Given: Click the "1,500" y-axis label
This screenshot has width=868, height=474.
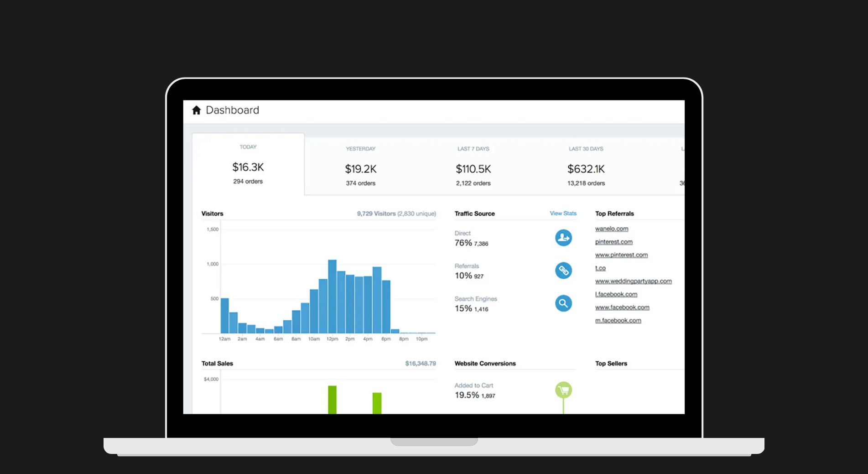Looking at the screenshot, I should (x=213, y=229).
